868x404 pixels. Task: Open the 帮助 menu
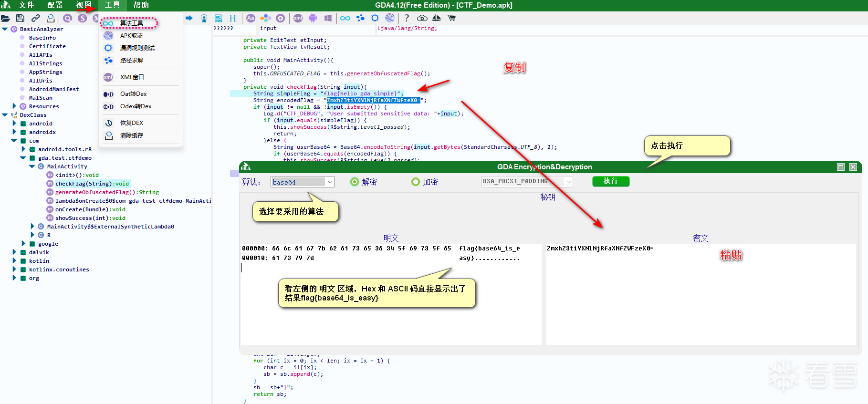coord(141,5)
